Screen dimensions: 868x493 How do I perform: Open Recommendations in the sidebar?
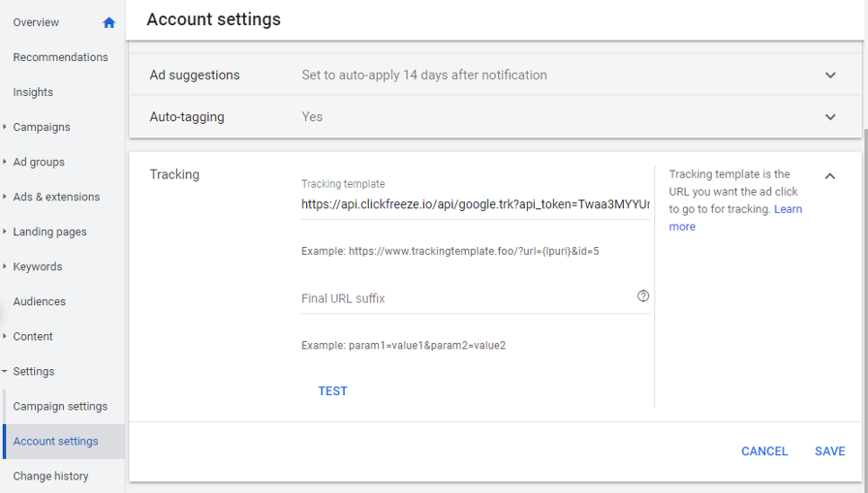[x=60, y=57]
